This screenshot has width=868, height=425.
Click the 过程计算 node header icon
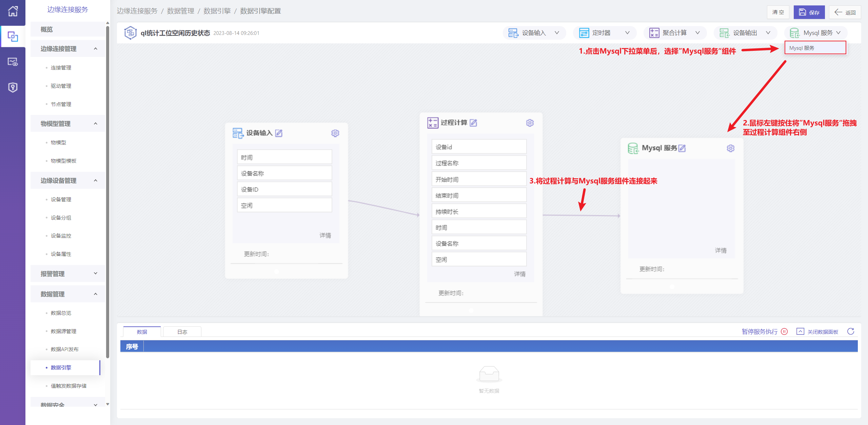[x=433, y=123]
